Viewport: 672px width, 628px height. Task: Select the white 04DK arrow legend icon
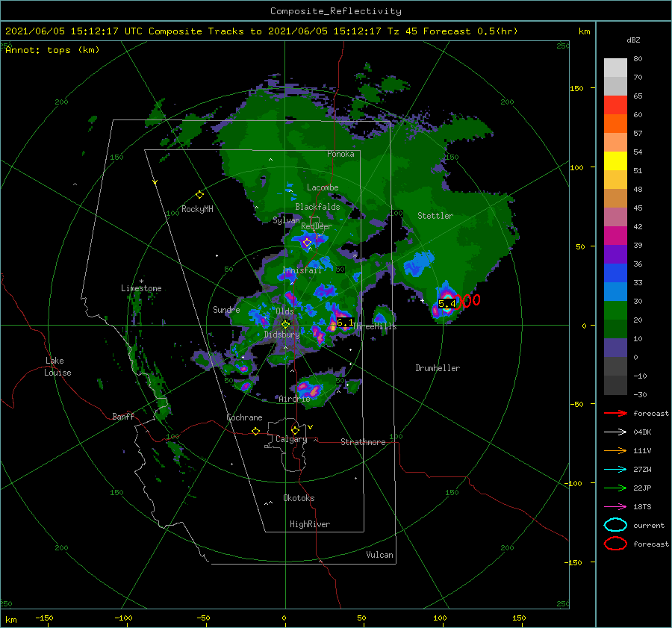point(615,432)
